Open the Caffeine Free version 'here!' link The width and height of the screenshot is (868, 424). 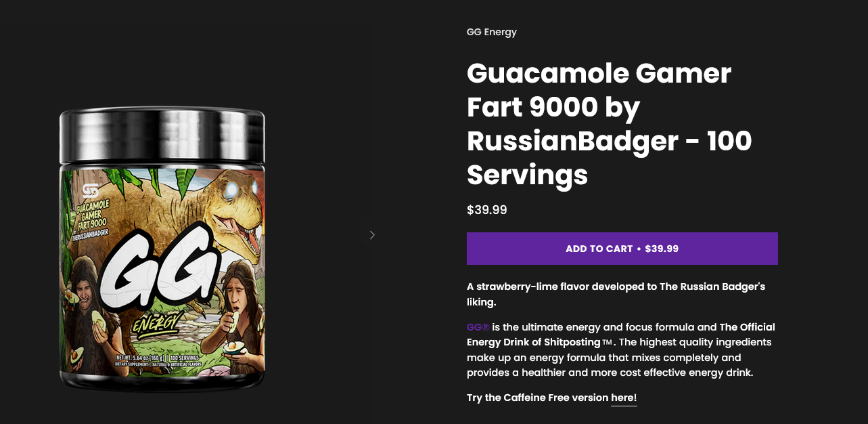click(624, 398)
